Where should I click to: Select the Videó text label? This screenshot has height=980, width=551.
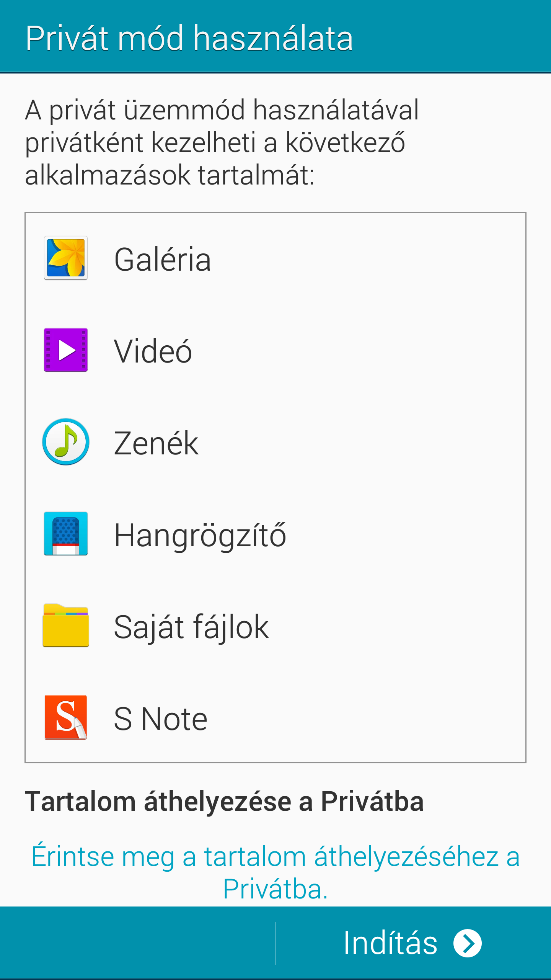tap(153, 351)
